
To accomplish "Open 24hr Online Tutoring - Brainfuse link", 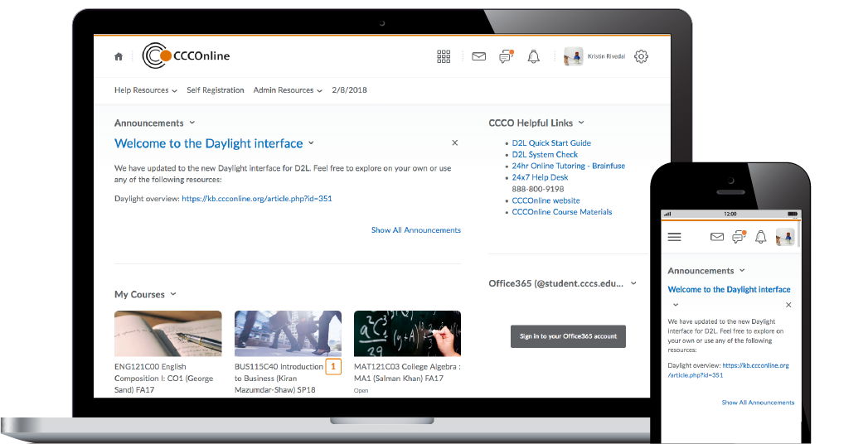I will (x=569, y=166).
